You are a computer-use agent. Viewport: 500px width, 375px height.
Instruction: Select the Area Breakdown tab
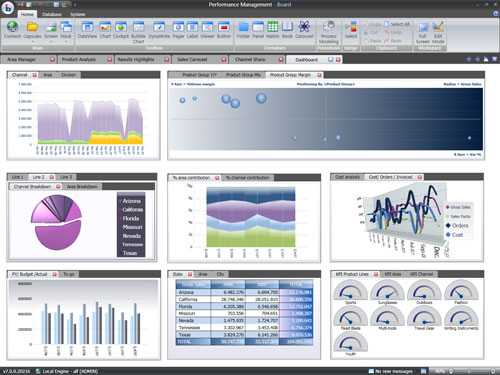pyautogui.click(x=82, y=187)
